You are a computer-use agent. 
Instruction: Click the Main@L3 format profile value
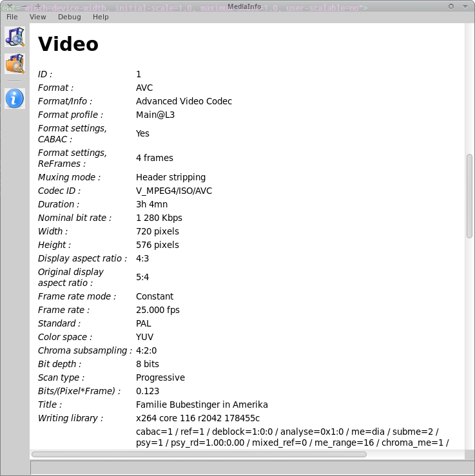point(155,115)
